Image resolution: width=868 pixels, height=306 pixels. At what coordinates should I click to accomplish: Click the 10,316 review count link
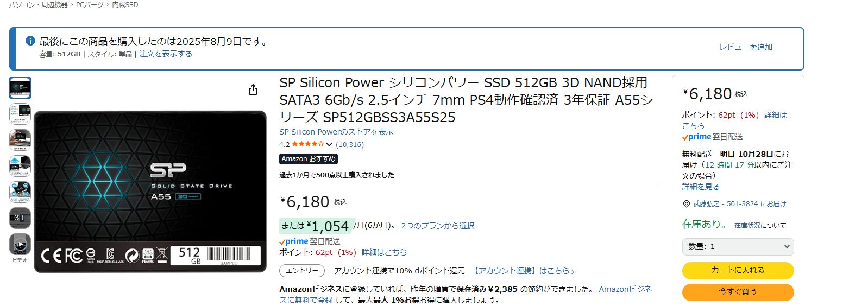tap(350, 145)
